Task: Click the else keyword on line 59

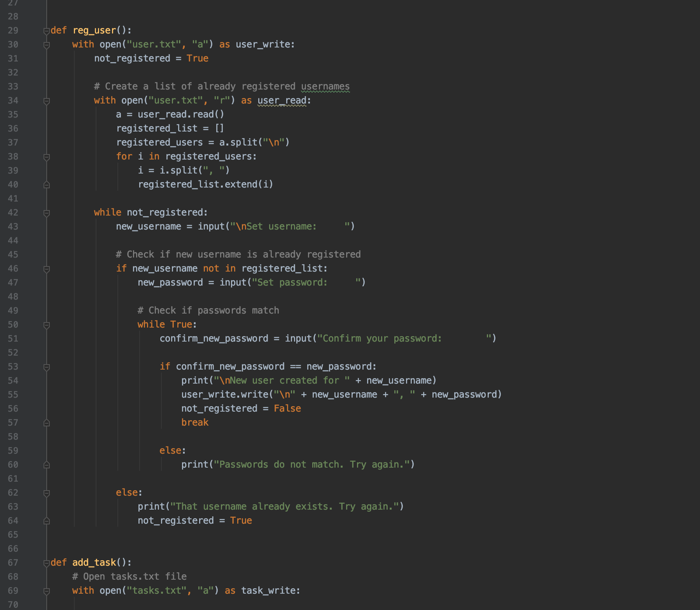Action: point(170,450)
